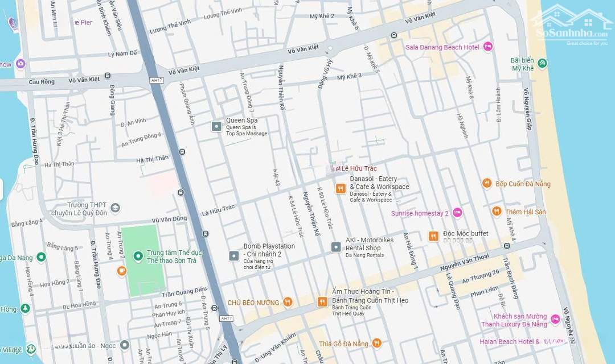Click the Haian Beach Hotel label

pyautogui.click(x=509, y=341)
